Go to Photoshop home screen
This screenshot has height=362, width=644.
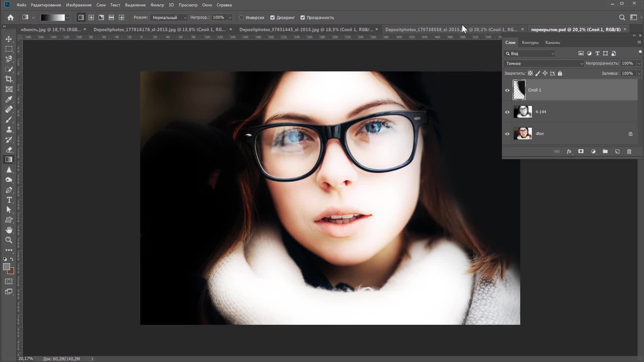coord(11,17)
